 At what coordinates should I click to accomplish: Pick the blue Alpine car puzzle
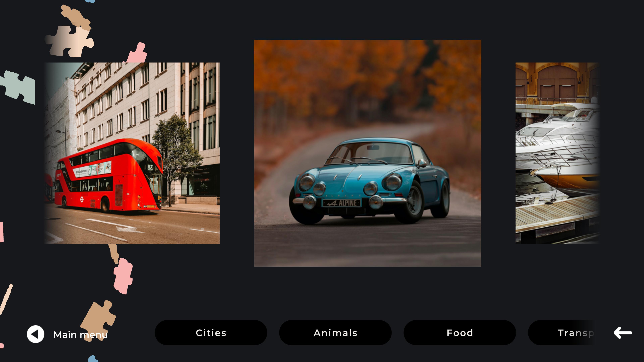pos(367,153)
